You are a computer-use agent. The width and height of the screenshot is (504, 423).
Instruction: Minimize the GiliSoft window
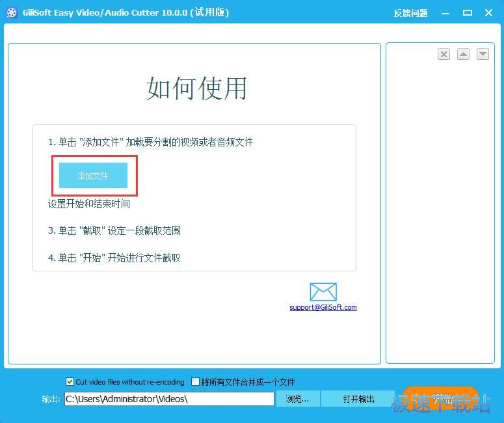(x=446, y=13)
